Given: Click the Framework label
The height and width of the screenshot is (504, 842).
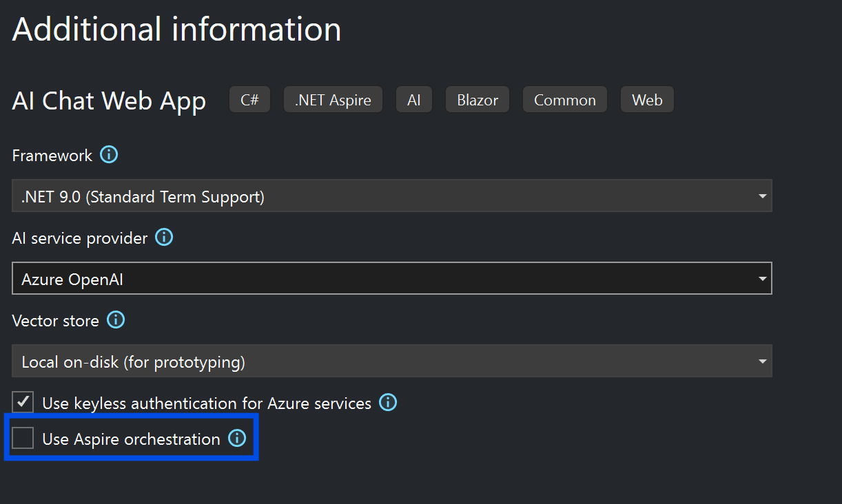Looking at the screenshot, I should [x=52, y=156].
